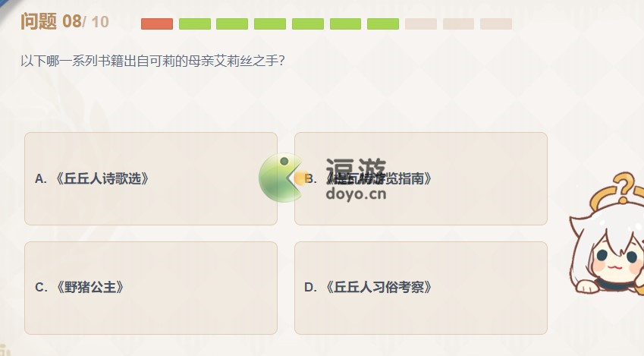Click the question text about 艾莉丝
The height and width of the screenshot is (356, 644).
pyautogui.click(x=152, y=61)
